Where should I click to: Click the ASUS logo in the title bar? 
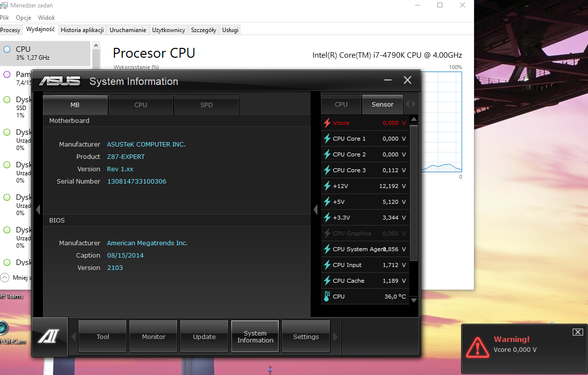coord(60,81)
